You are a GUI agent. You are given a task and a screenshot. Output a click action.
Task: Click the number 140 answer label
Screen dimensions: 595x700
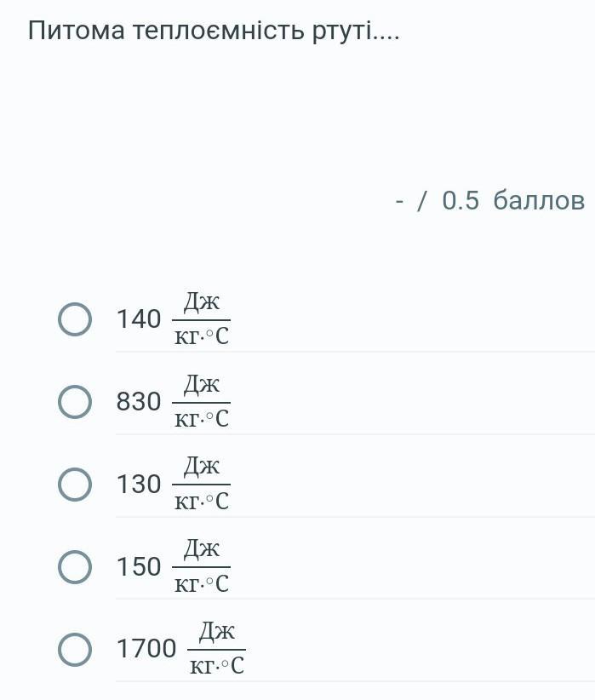(x=139, y=319)
